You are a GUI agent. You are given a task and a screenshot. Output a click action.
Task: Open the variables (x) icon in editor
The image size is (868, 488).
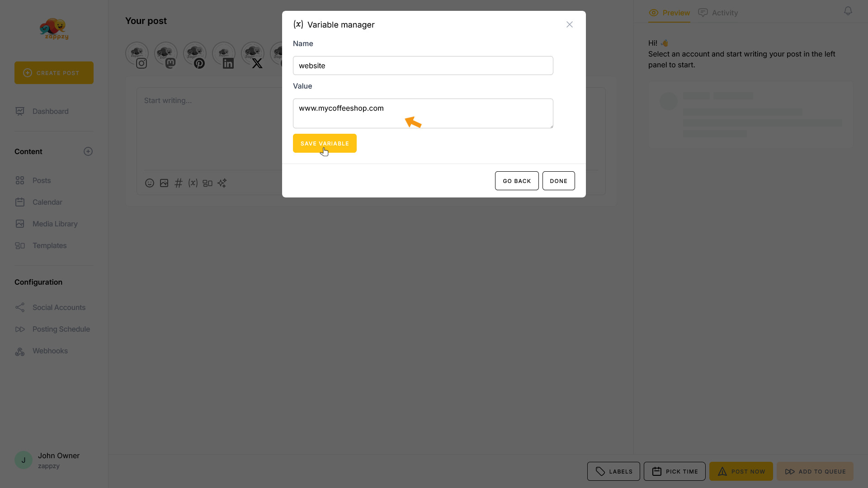click(193, 183)
